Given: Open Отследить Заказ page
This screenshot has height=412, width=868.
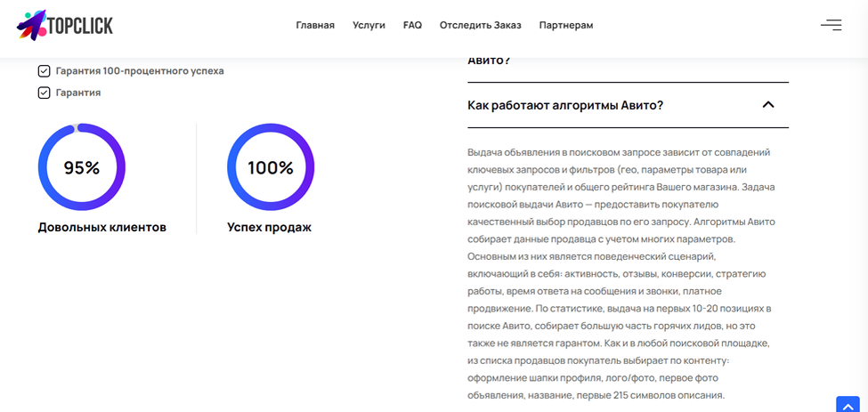Looking at the screenshot, I should pos(481,25).
